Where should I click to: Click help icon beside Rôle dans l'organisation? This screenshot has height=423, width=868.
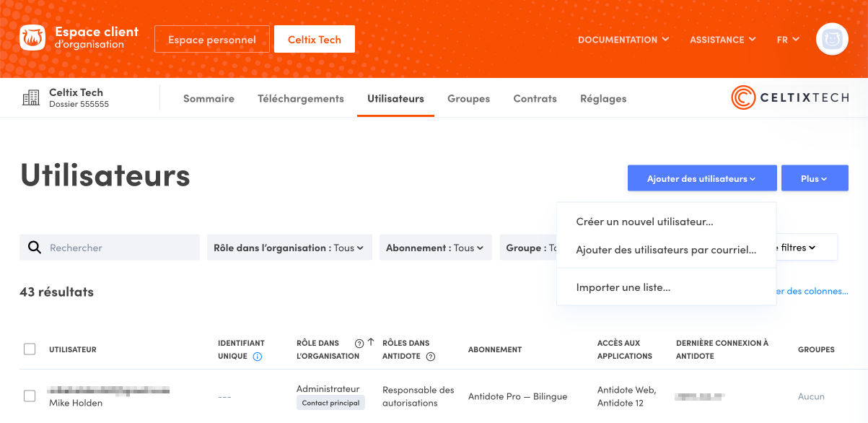(359, 344)
